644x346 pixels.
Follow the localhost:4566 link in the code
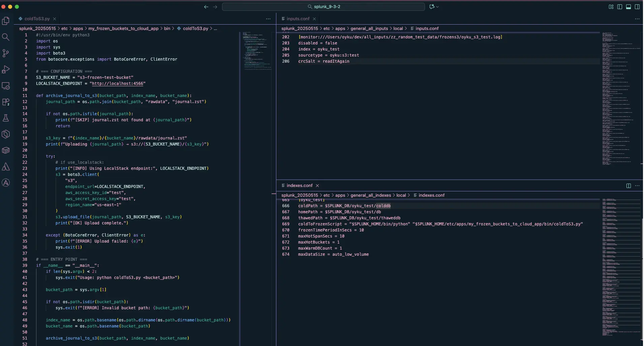tap(117, 84)
